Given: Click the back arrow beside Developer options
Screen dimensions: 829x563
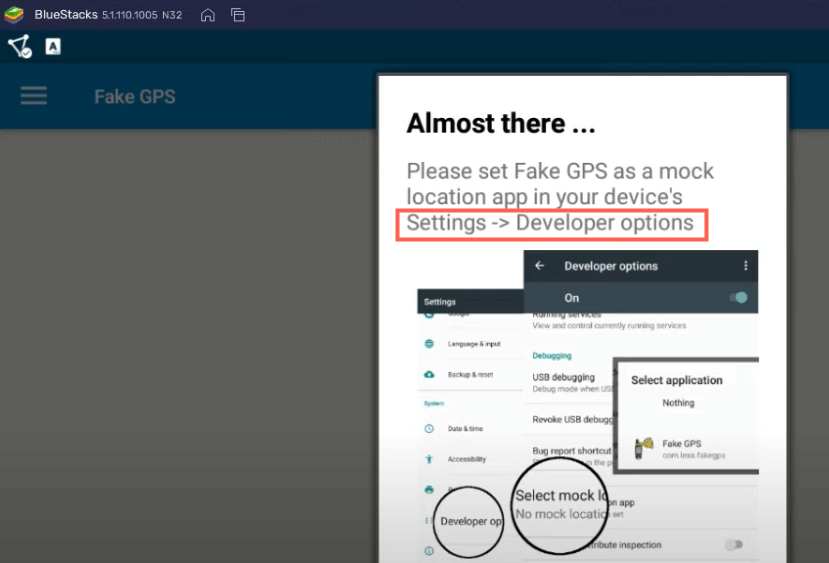Looking at the screenshot, I should point(540,266).
